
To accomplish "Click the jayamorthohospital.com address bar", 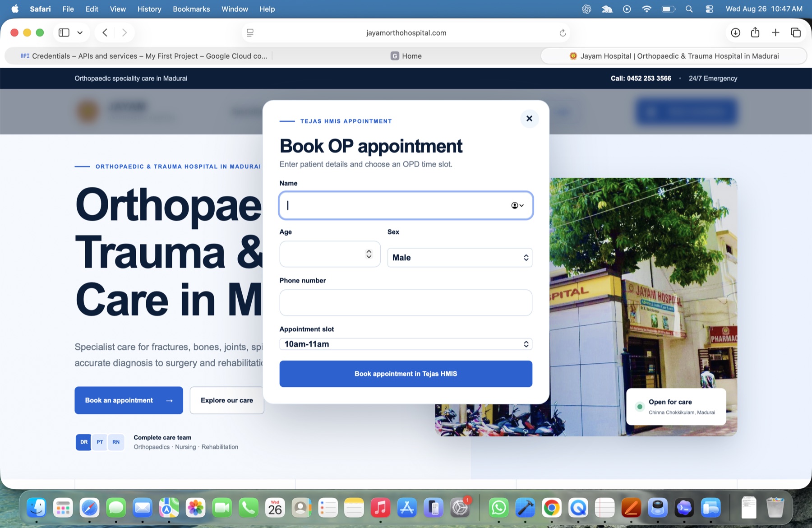I will 406,33.
